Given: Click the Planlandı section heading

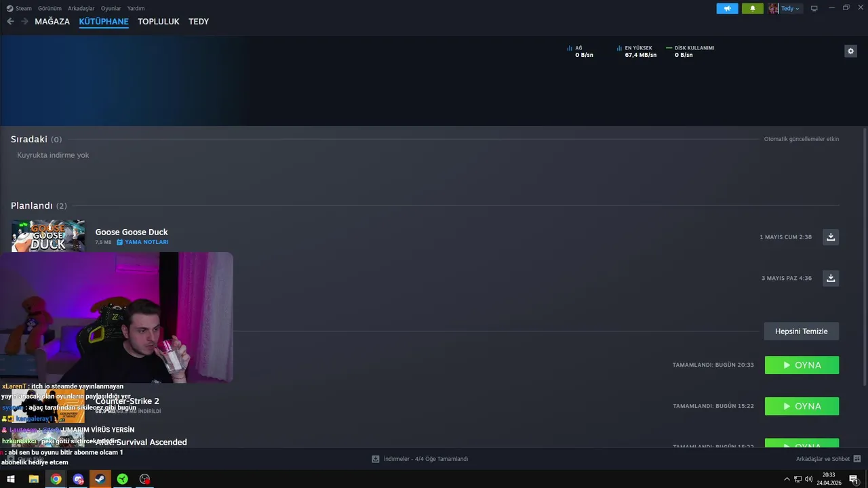Looking at the screenshot, I should pos(39,205).
